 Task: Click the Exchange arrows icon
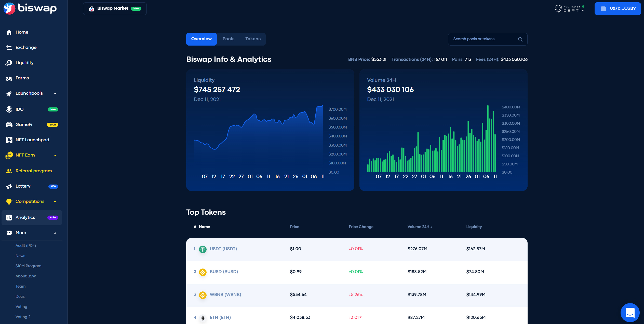point(9,48)
